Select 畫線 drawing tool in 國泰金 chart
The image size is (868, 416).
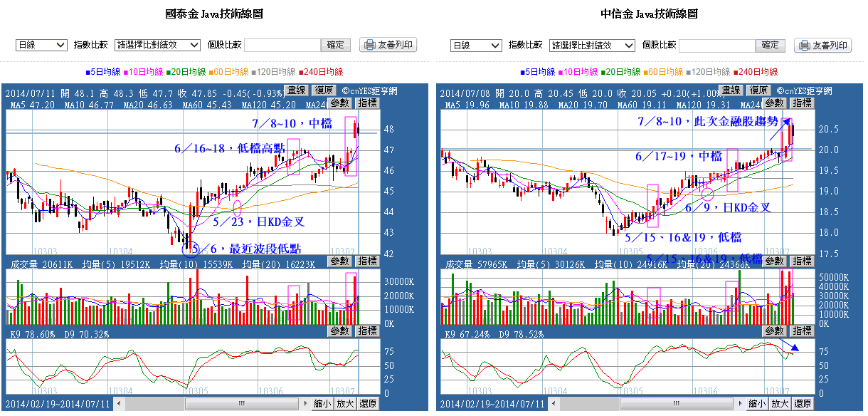click(296, 90)
